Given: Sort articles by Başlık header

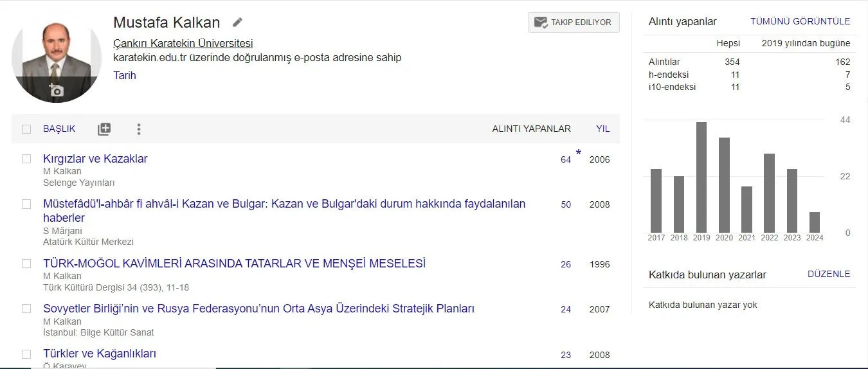Looking at the screenshot, I should pyautogui.click(x=59, y=129).
